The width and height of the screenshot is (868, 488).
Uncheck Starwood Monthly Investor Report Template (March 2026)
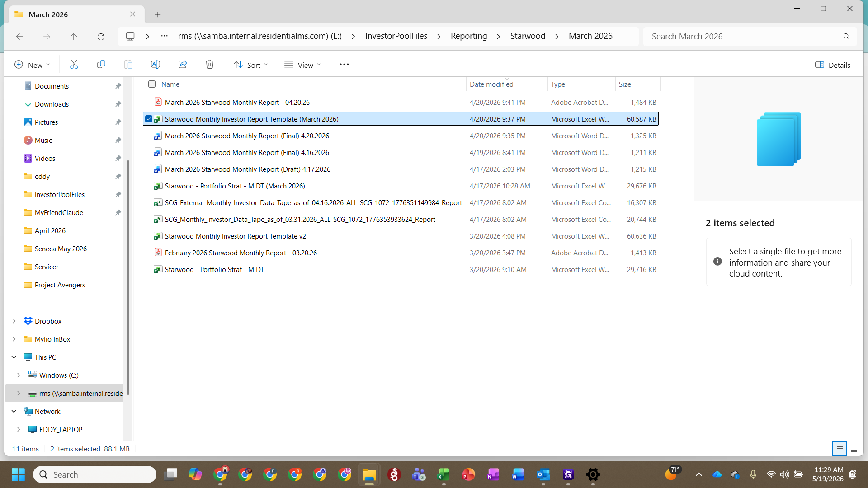pos(149,119)
